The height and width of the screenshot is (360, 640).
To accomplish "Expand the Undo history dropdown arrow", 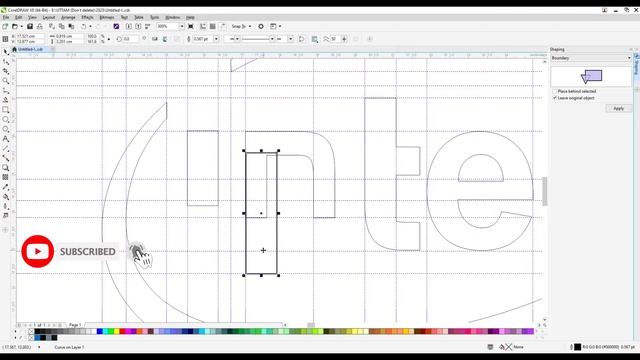I will (90, 26).
